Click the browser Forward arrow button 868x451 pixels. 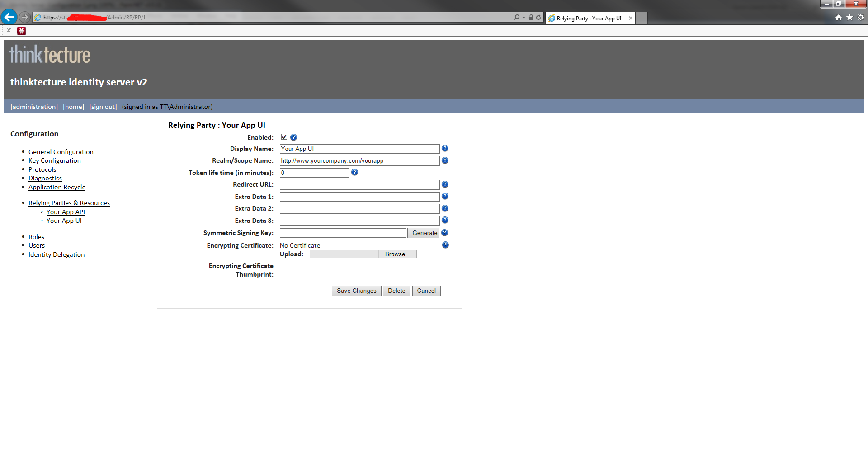[x=25, y=17]
